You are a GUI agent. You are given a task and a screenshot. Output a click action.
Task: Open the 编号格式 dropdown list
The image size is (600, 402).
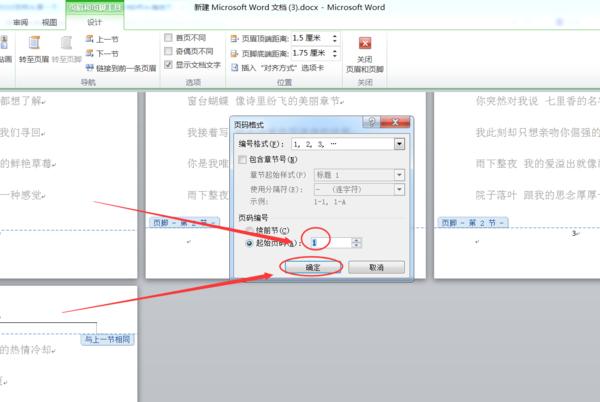399,144
